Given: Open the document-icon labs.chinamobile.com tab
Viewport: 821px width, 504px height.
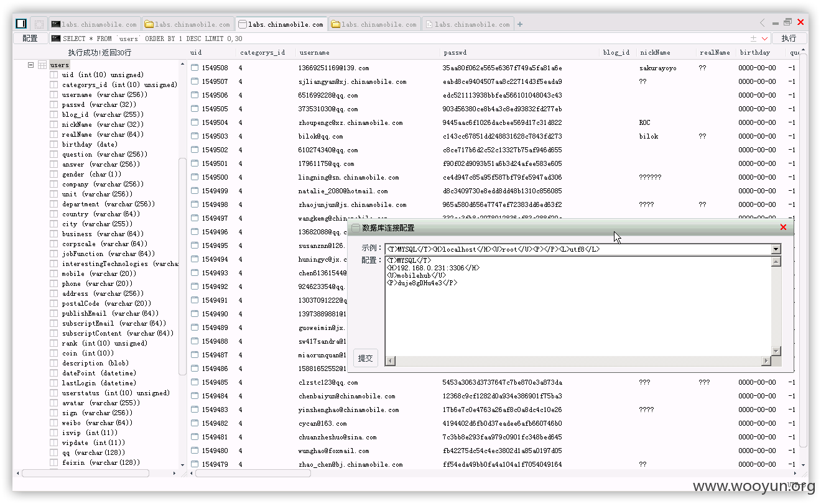Looking at the screenshot, I should point(468,24).
